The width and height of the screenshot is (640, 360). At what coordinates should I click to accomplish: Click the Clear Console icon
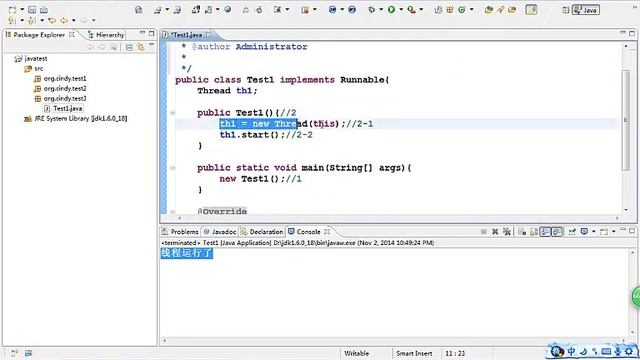pos(522,232)
